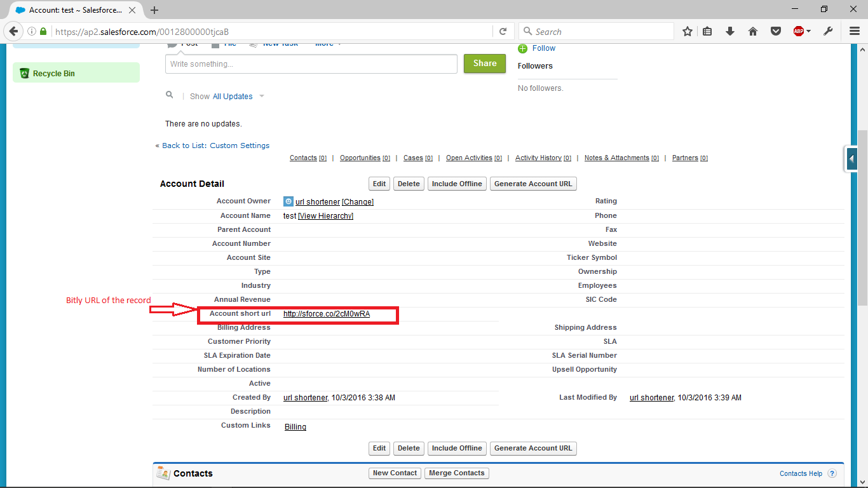Open the sforce.co short URL link

tap(327, 313)
